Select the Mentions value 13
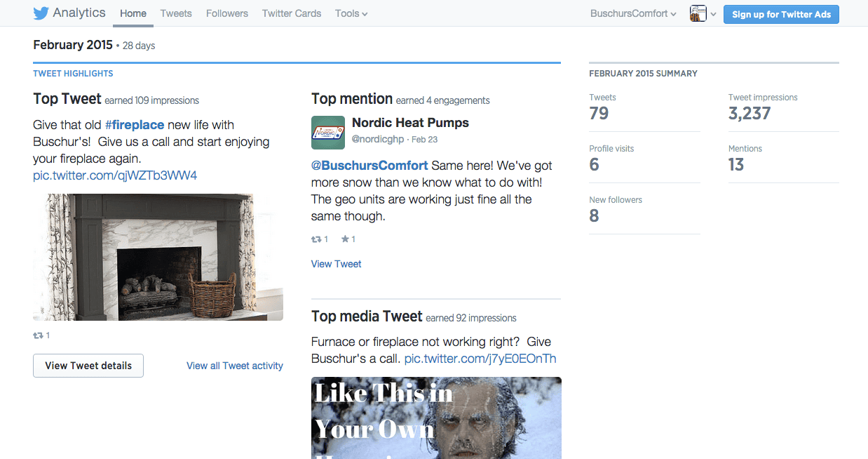The image size is (868, 459). pyautogui.click(x=736, y=165)
